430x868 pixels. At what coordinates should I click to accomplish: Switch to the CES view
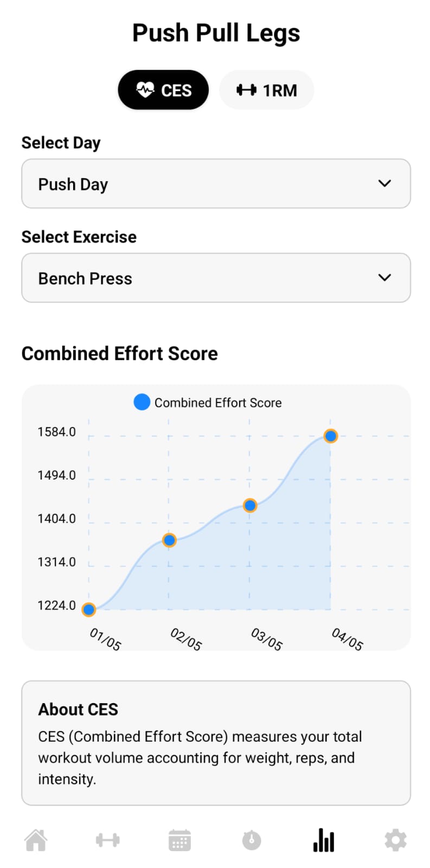click(163, 90)
